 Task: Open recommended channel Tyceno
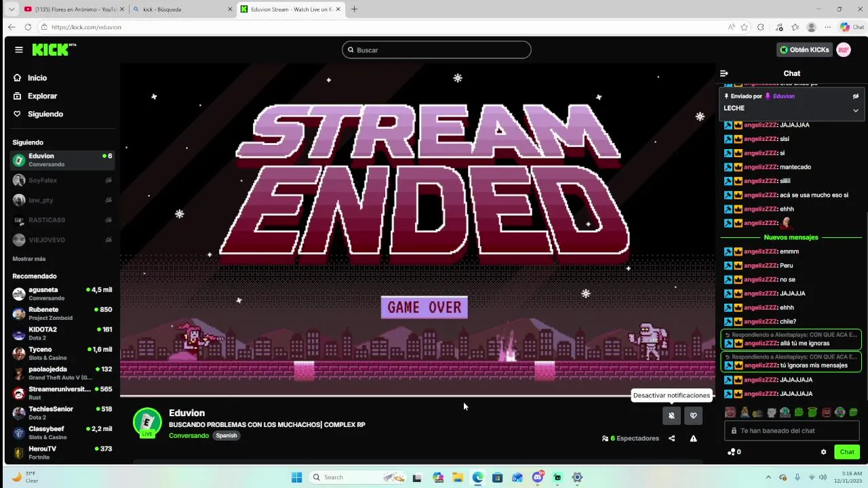click(x=63, y=353)
